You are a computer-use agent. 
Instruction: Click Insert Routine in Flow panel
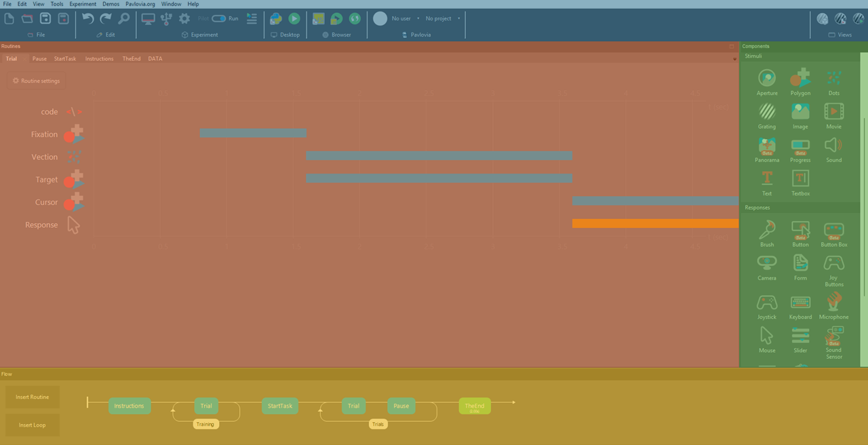click(x=33, y=397)
